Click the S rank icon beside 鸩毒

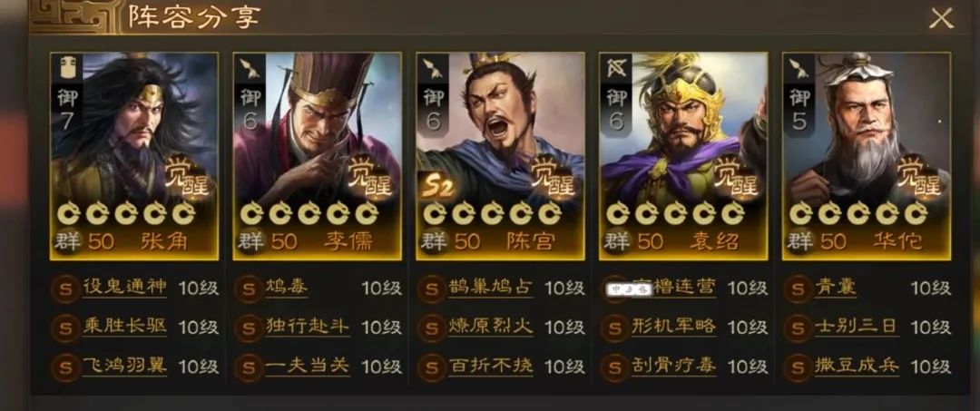(249, 289)
